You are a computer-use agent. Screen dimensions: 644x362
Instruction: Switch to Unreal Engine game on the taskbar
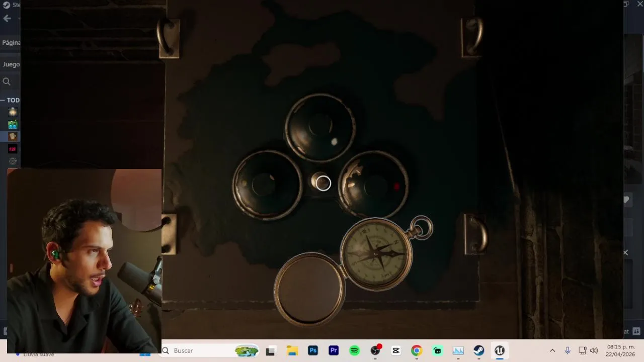[x=500, y=350]
